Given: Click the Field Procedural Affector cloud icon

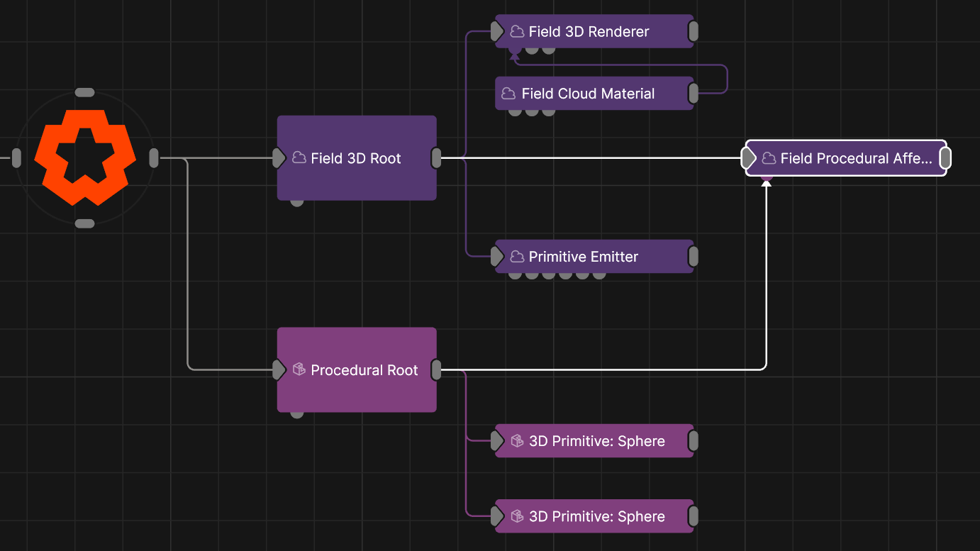Looking at the screenshot, I should 769,159.
